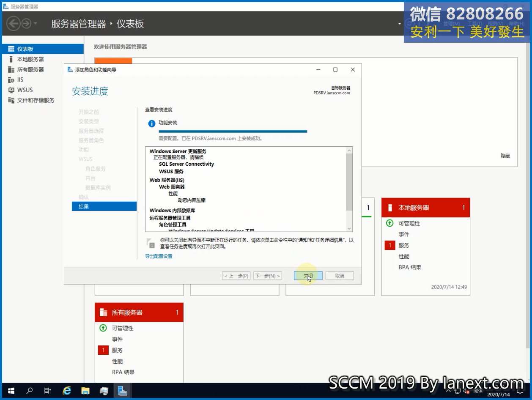Click 'SQL Server Connectivity' in the list
The image size is (532, 400).
coord(186,164)
